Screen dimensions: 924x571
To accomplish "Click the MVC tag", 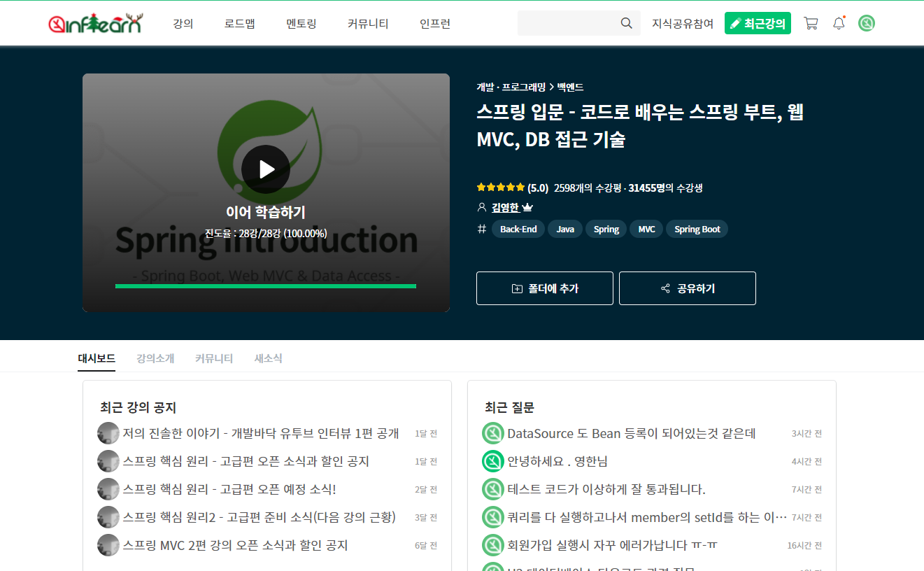I will (x=647, y=229).
